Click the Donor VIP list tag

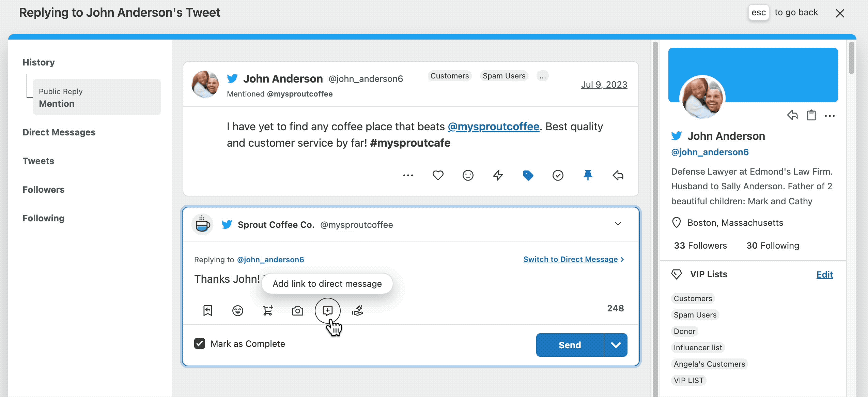pyautogui.click(x=684, y=331)
